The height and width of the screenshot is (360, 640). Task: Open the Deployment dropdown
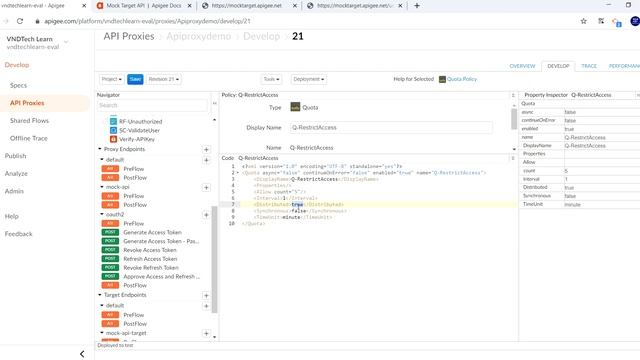(309, 79)
